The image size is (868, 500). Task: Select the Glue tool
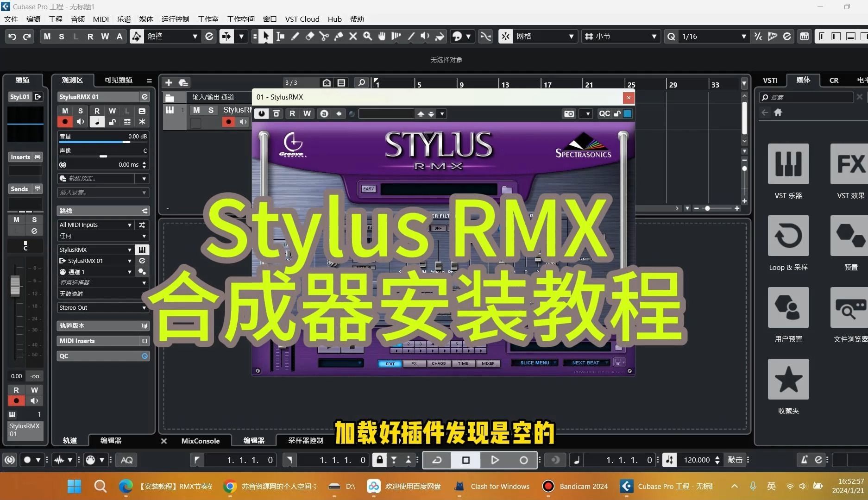[339, 36]
